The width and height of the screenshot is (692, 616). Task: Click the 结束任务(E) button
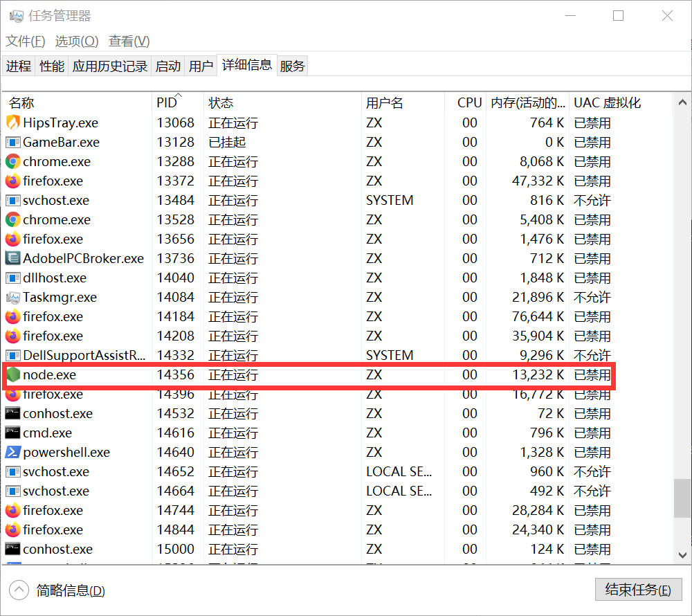pos(638,590)
